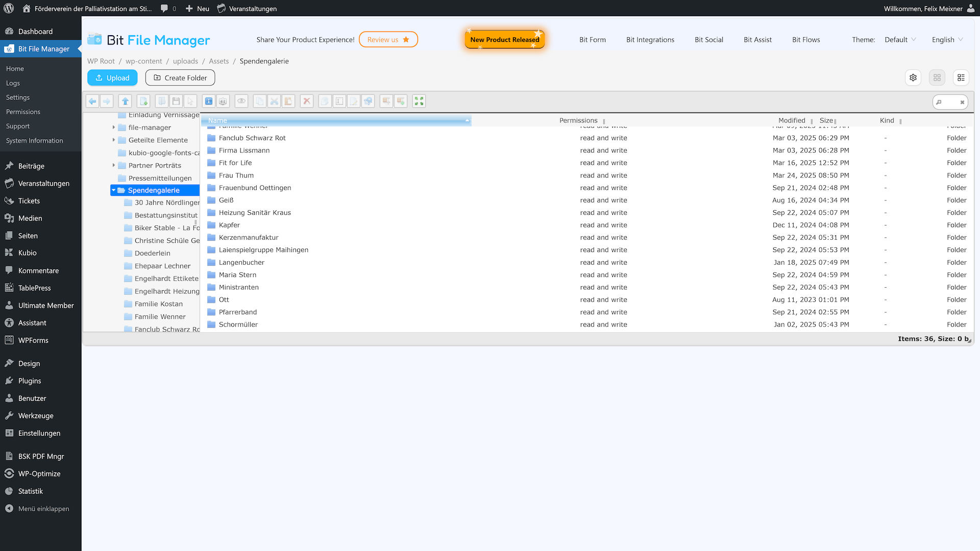This screenshot has width=980, height=551.
Task: Open comments bubble in admin bar
Action: click(168, 8)
